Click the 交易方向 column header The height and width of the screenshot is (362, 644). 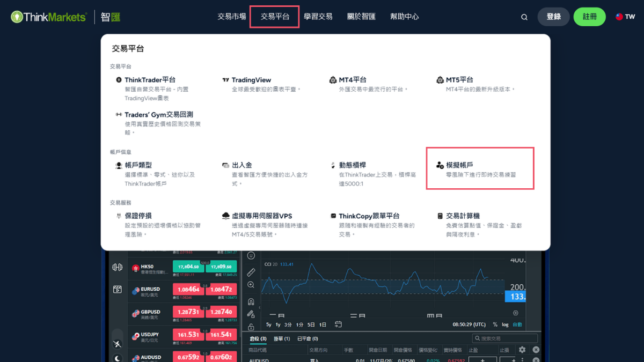(x=319, y=350)
